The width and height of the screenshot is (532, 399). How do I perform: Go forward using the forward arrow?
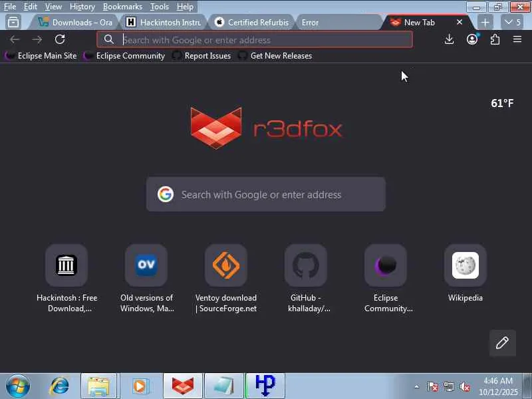coord(37,39)
